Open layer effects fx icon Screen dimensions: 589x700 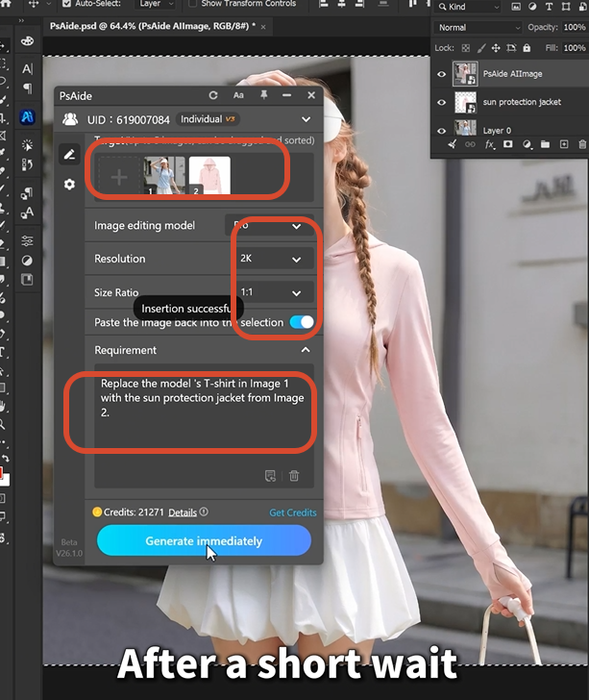tap(489, 144)
